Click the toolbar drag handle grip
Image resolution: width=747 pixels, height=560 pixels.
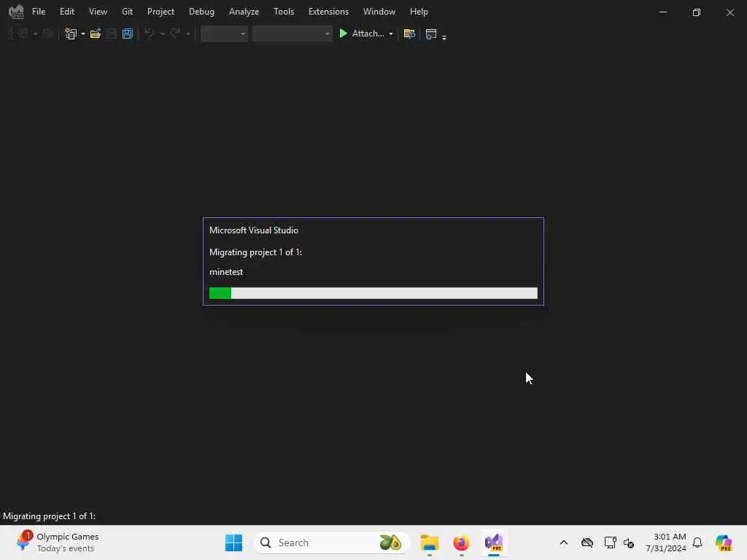tap(10, 34)
